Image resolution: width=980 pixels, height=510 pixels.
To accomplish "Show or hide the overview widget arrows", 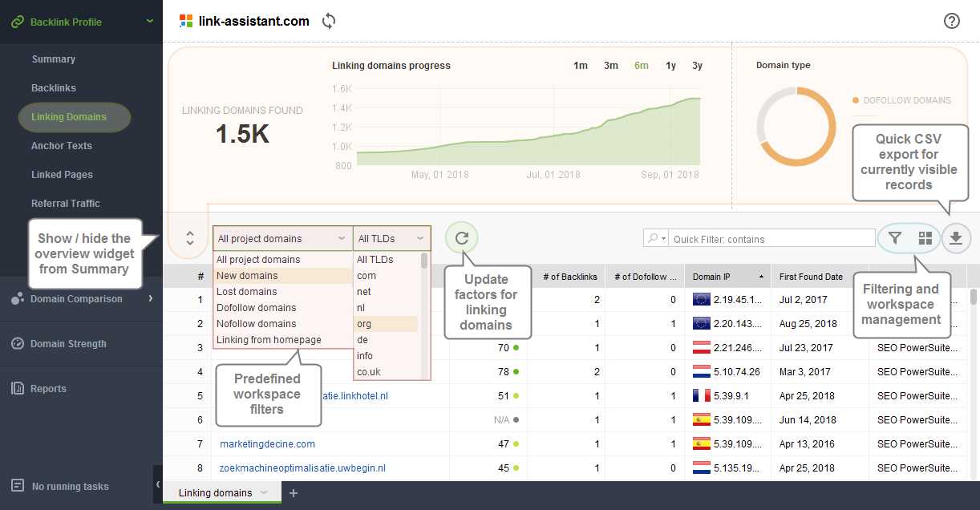I will click(x=190, y=238).
